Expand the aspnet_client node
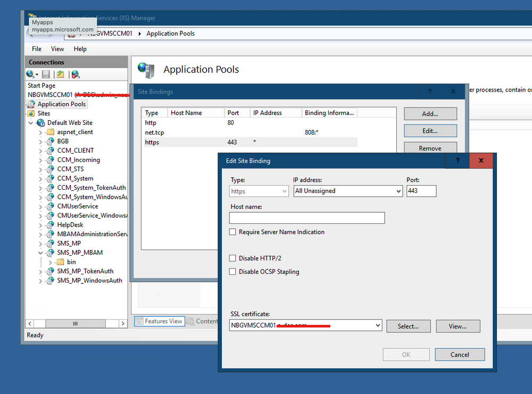 40,132
